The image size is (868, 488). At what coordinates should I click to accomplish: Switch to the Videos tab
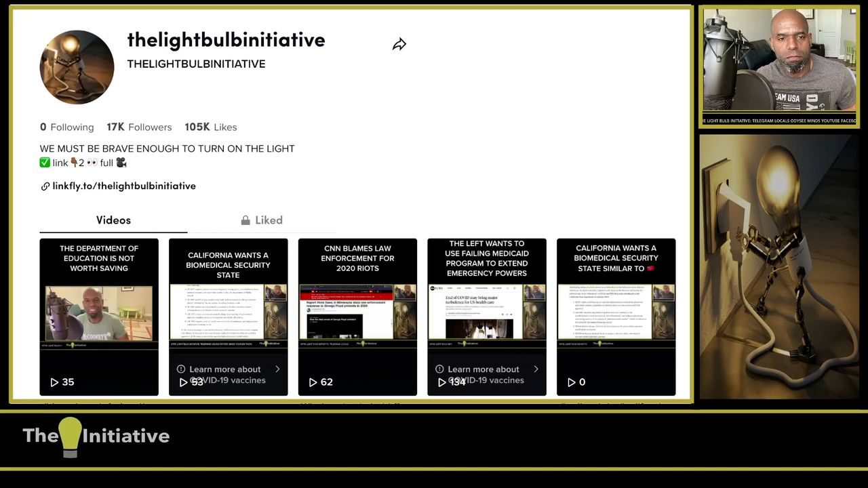(x=113, y=220)
